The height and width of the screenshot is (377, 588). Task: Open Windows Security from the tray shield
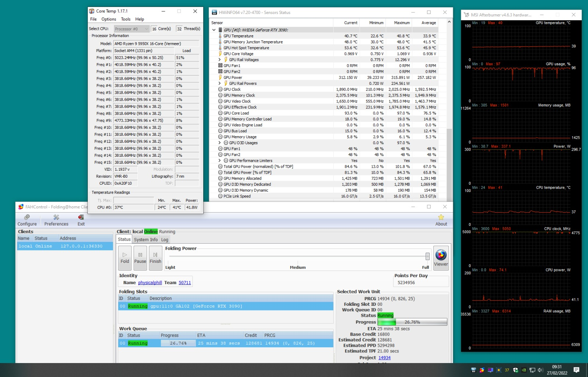pos(516,370)
